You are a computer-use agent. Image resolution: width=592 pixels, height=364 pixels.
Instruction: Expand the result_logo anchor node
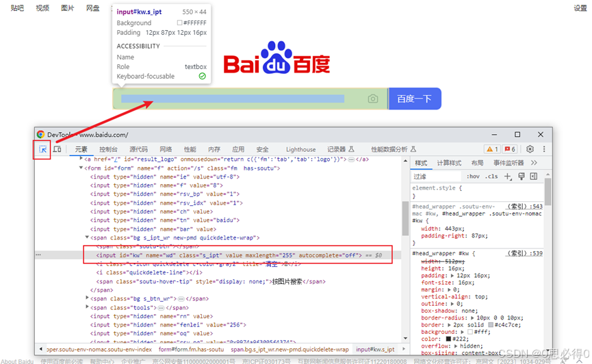pos(81,159)
